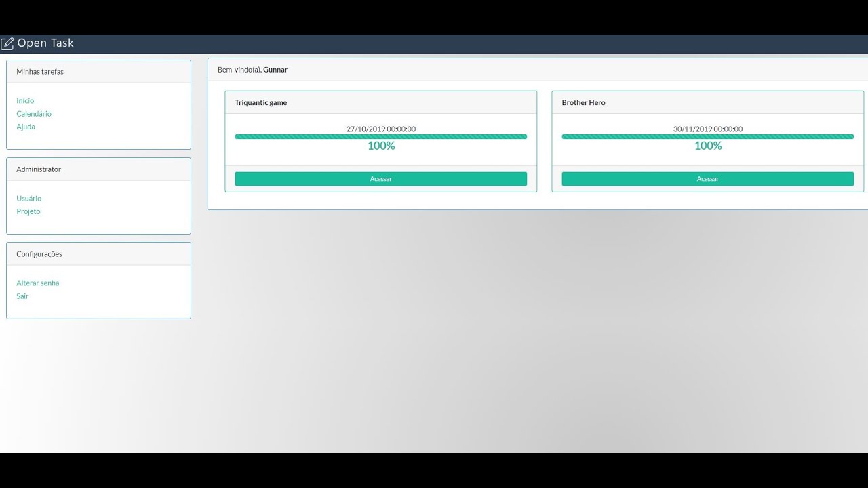The width and height of the screenshot is (868, 488).
Task: Click the Administrator panel header
Action: pyautogui.click(x=98, y=169)
